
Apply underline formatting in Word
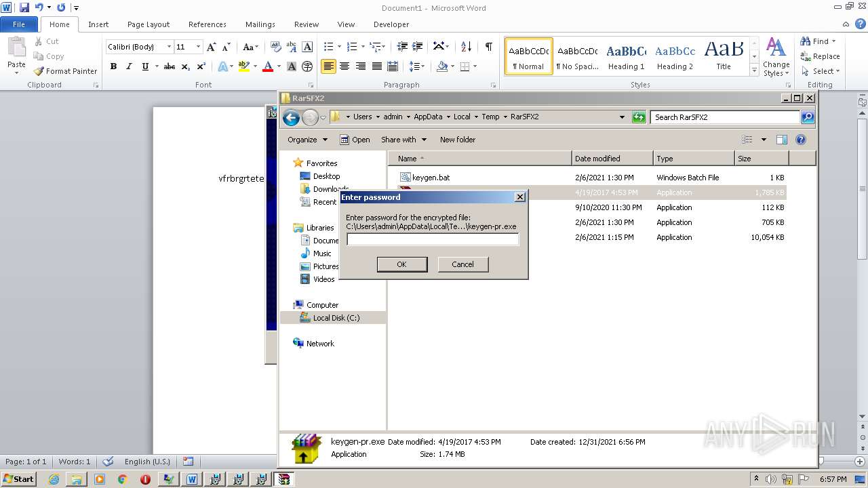pos(145,66)
